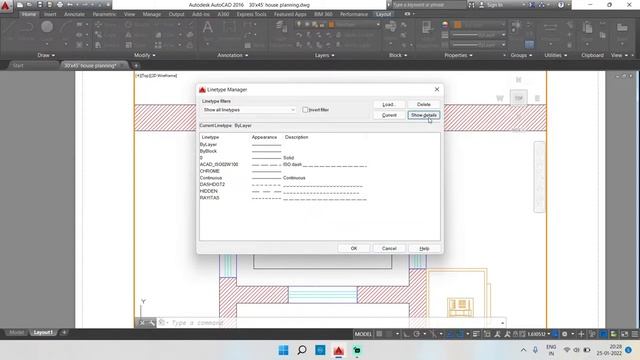Toggle the MODEL space button in status bar
Viewport: 640px width, 360px height.
pyautogui.click(x=363, y=334)
